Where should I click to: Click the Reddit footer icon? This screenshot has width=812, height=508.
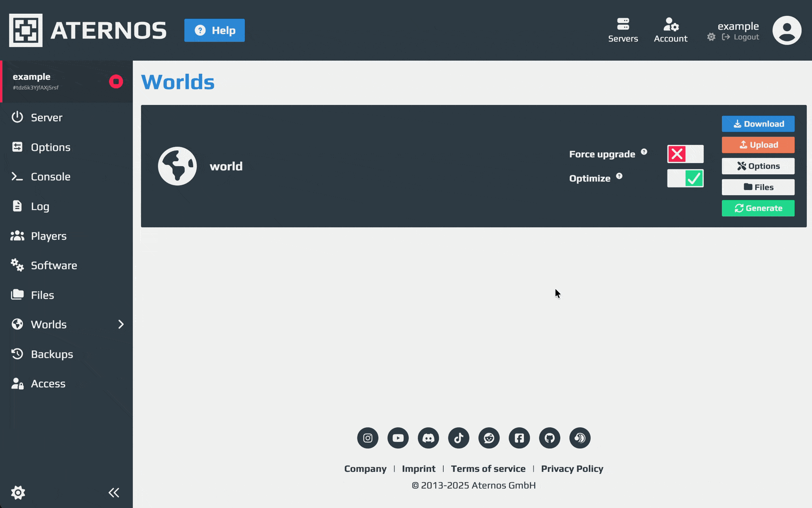(489, 438)
